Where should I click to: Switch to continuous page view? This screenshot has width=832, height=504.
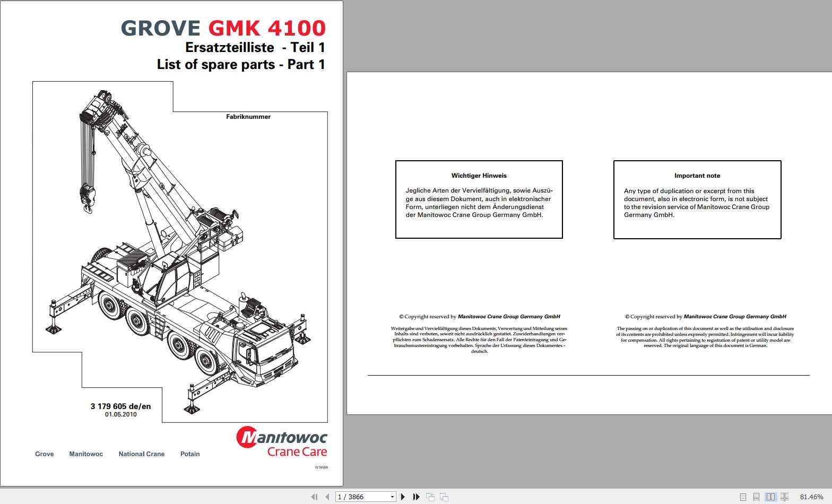(757, 497)
